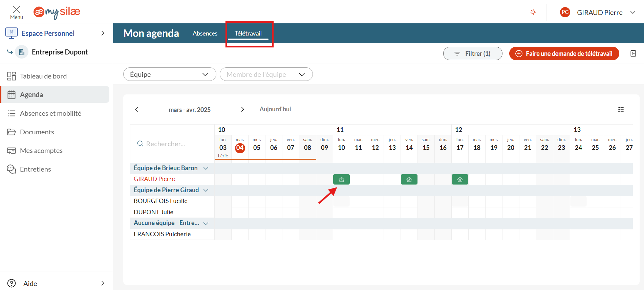The width and height of the screenshot is (644, 290).
Task: Expand Aide chevron arrow
Action: (103, 283)
